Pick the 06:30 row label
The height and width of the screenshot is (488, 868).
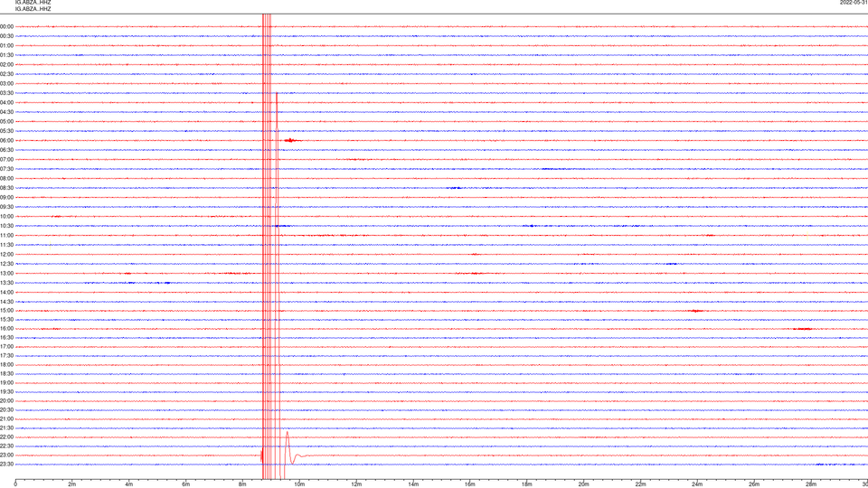[6, 150]
